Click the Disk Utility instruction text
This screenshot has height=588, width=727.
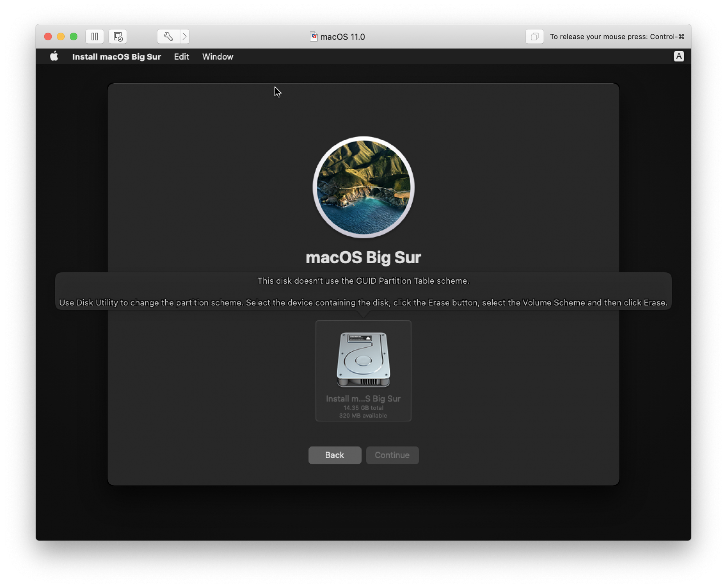(363, 302)
